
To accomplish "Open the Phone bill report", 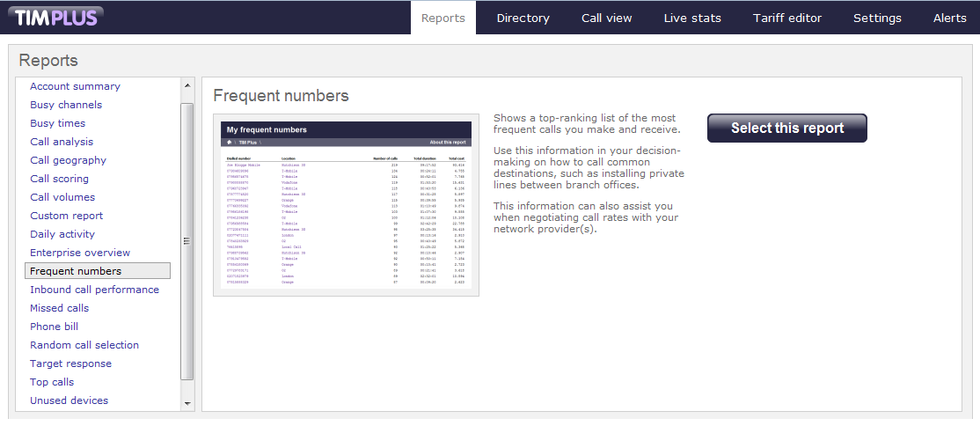I will click(54, 327).
